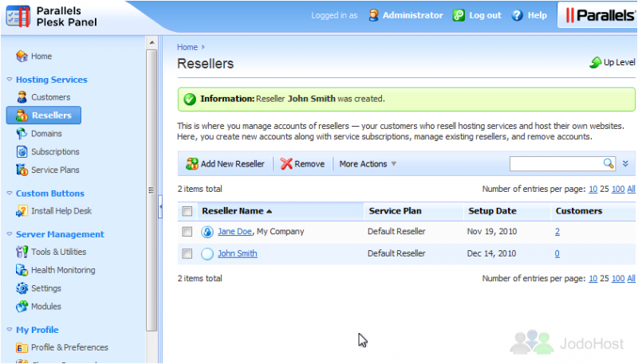This screenshot has width=638, height=364.
Task: Click the sidebar scrollbar up arrow
Action: tap(152, 42)
